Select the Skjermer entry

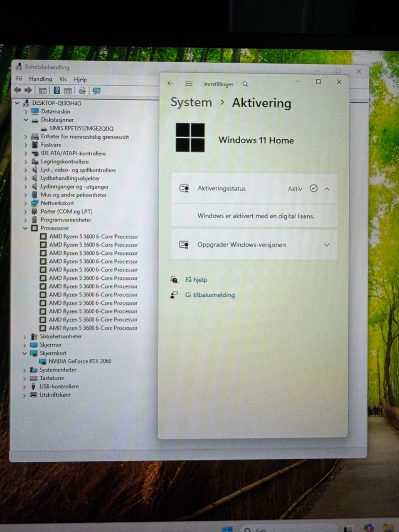point(51,345)
